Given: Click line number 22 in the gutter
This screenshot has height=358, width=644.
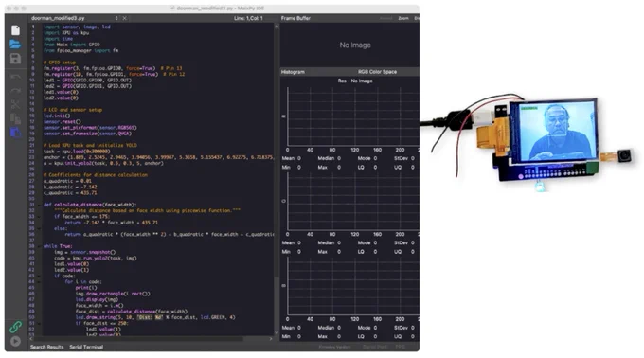Looking at the screenshot, I should 32,152.
